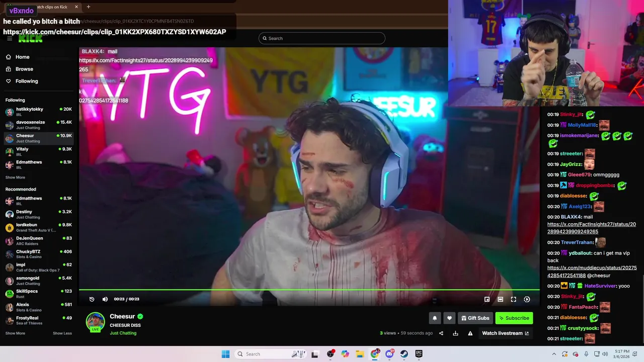Click Watch livestream

(506, 333)
